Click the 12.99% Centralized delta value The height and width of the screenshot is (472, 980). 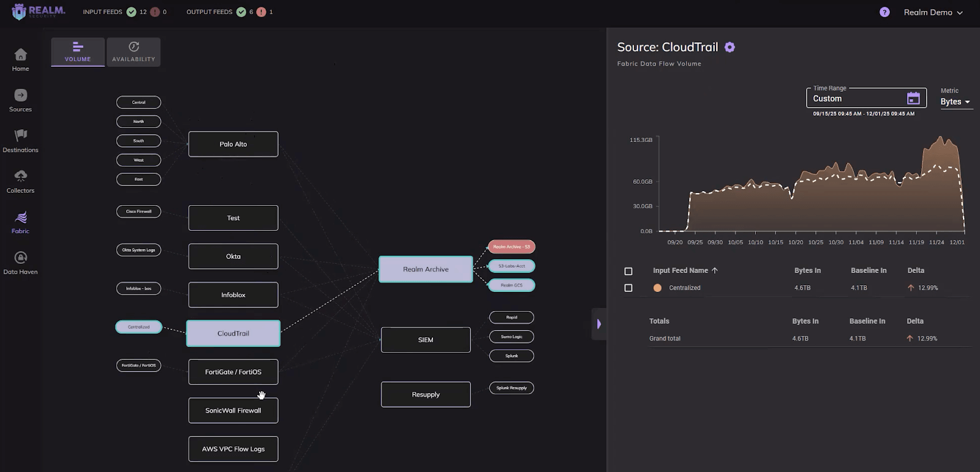928,288
